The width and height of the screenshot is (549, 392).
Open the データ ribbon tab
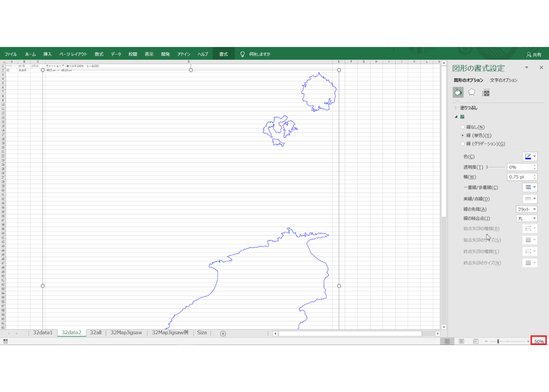pyautogui.click(x=116, y=54)
